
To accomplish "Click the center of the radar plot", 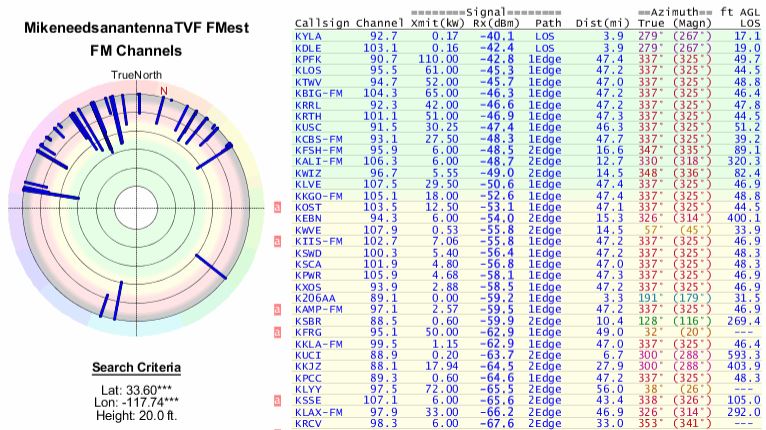I will click(129, 207).
